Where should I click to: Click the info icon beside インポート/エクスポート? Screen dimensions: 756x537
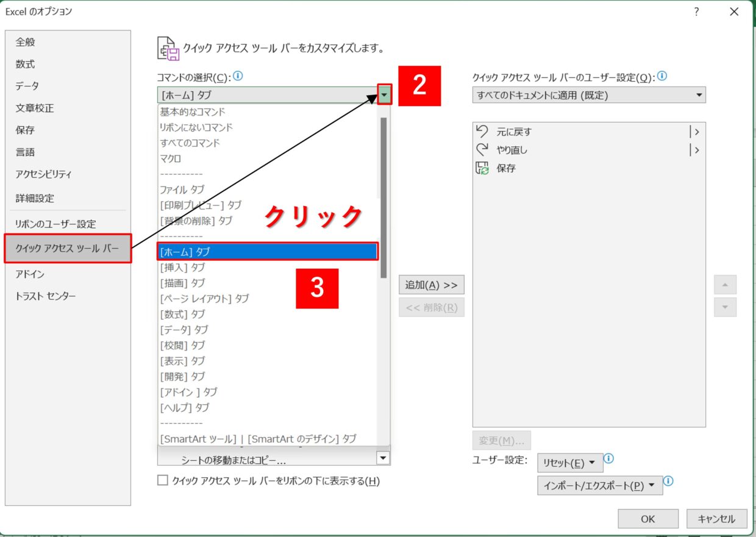tap(668, 482)
